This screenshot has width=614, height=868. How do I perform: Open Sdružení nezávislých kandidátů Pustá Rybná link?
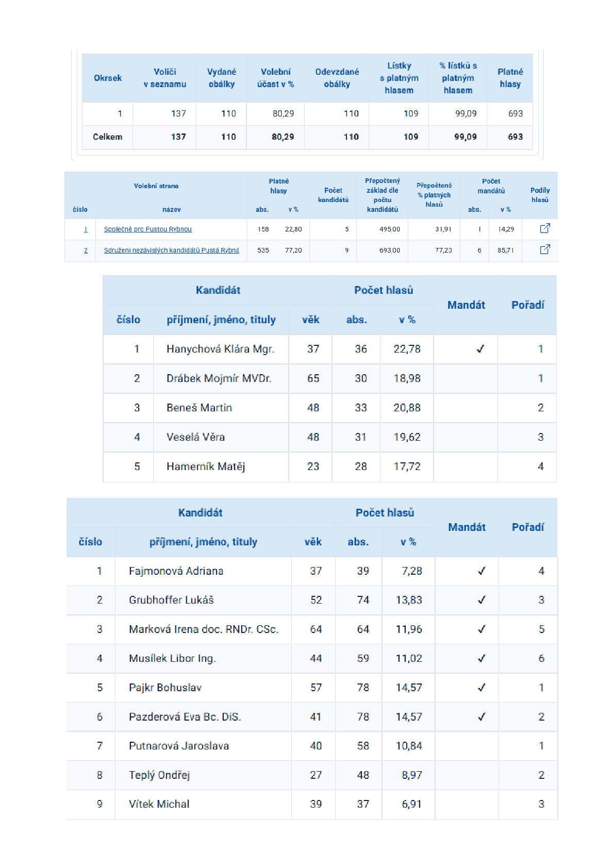pos(172,251)
